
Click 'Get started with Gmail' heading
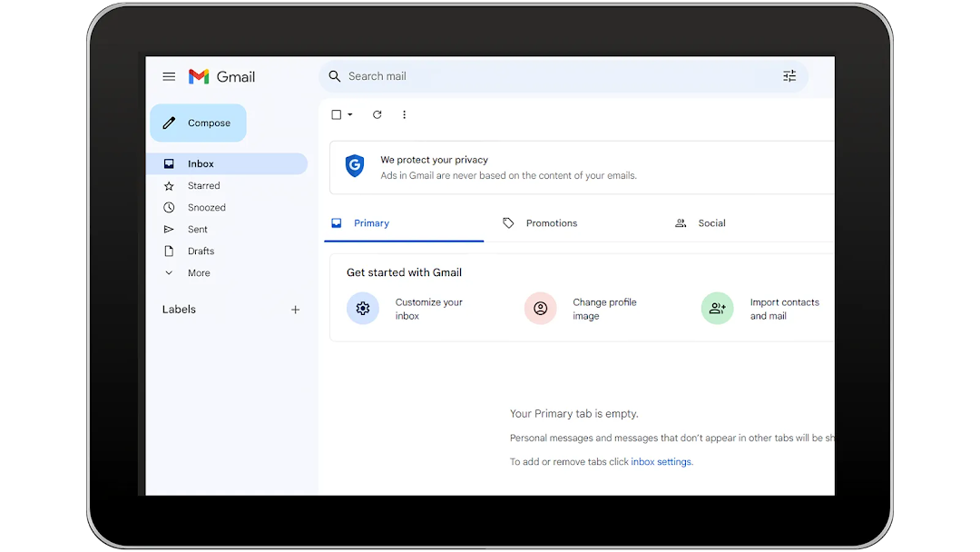405,272
